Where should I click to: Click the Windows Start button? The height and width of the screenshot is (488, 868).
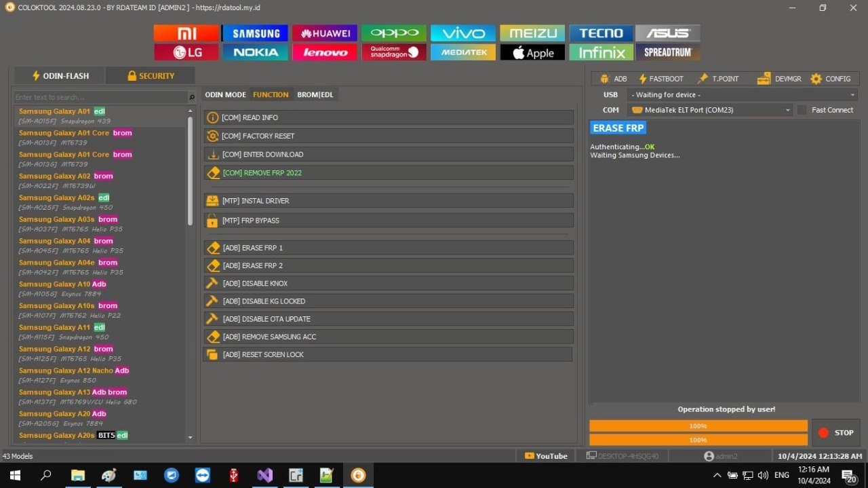tap(14, 475)
